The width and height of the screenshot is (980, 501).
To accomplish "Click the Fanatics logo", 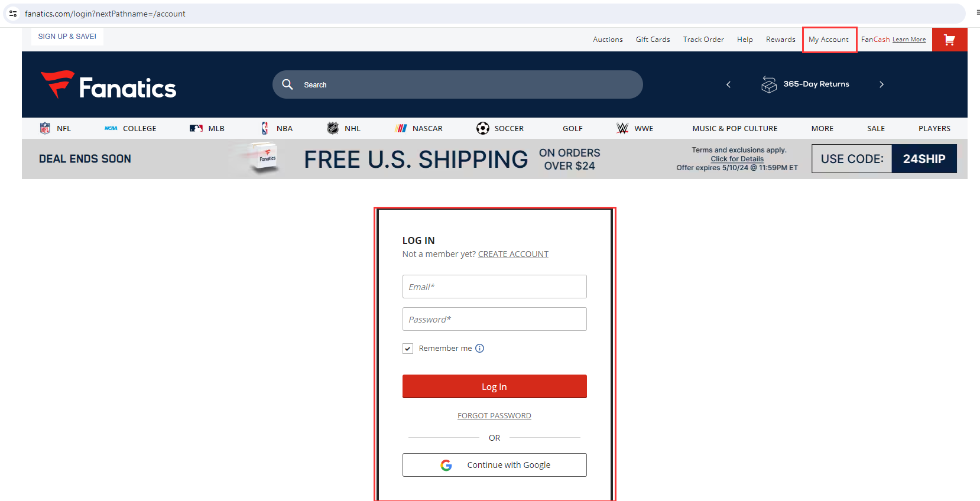I will (x=108, y=85).
